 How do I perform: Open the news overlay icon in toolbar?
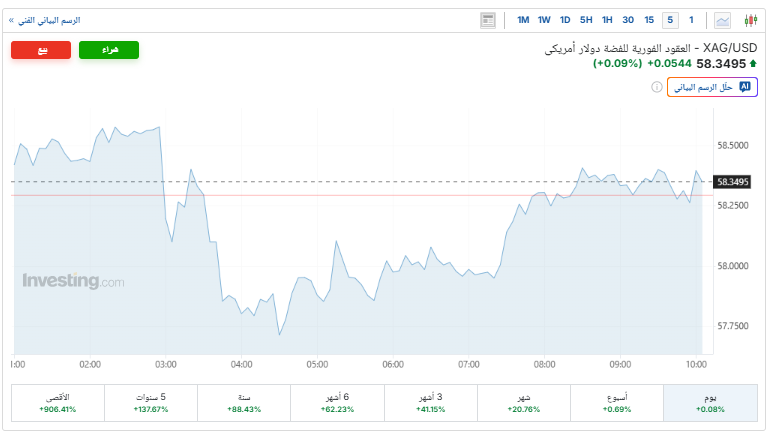[x=488, y=20]
